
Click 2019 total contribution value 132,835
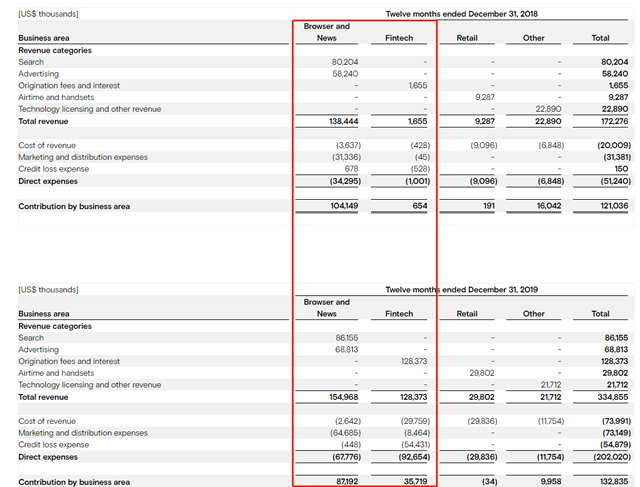[x=609, y=482]
